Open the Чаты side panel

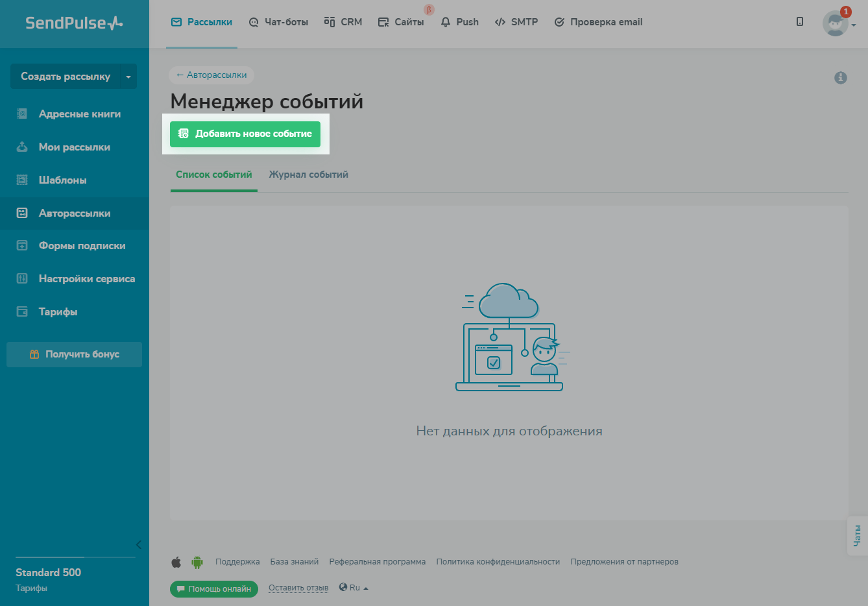click(x=857, y=535)
